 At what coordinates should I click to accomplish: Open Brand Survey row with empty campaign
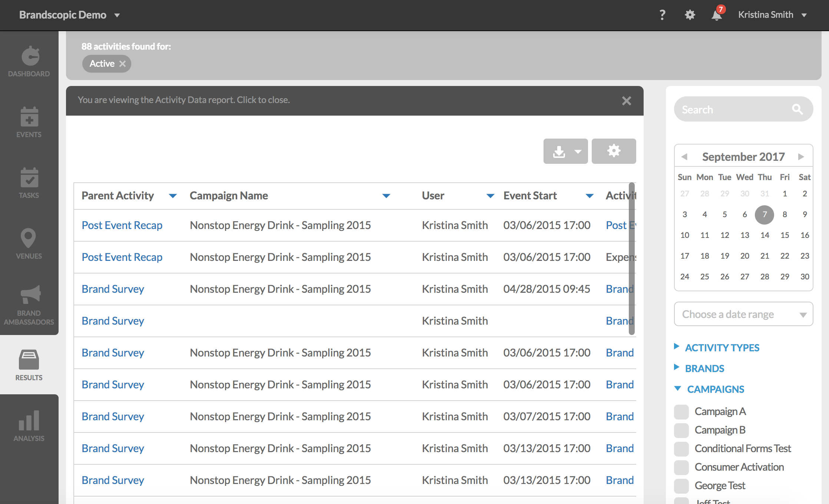click(113, 321)
